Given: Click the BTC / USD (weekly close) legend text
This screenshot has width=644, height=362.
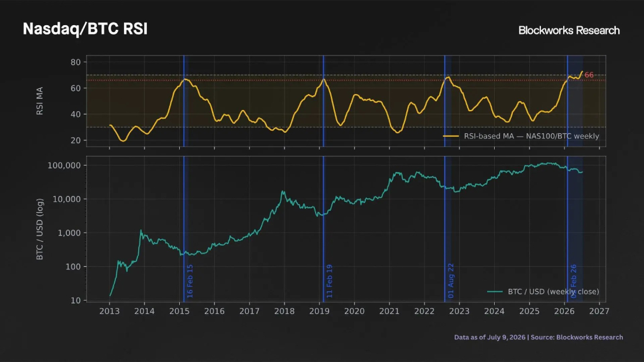Looking at the screenshot, I should coord(553,292).
